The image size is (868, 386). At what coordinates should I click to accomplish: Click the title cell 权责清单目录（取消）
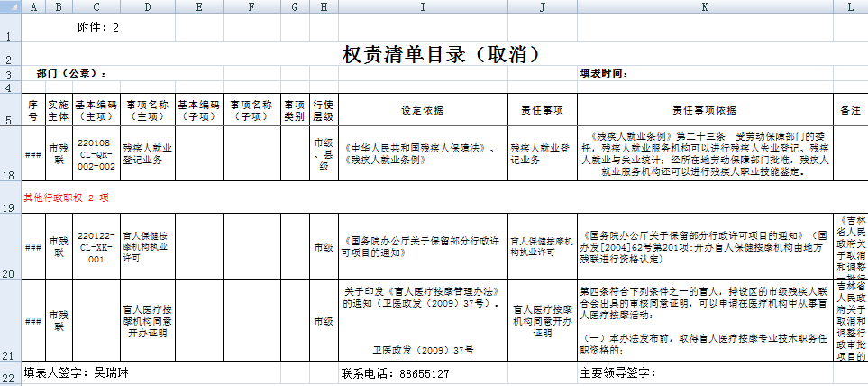pos(442,54)
